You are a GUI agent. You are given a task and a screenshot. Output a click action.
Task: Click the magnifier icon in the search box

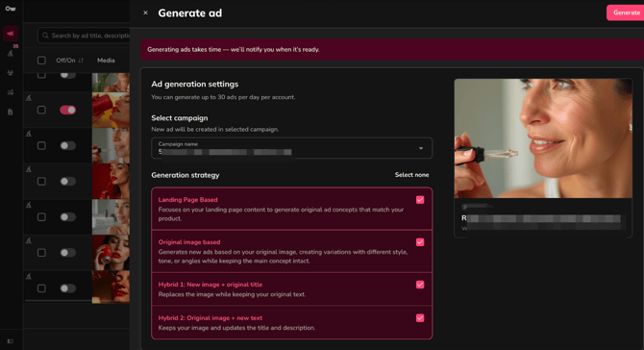pos(45,36)
